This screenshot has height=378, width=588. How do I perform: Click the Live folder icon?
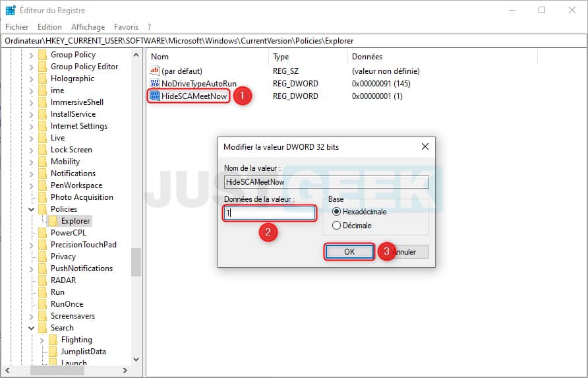click(43, 138)
